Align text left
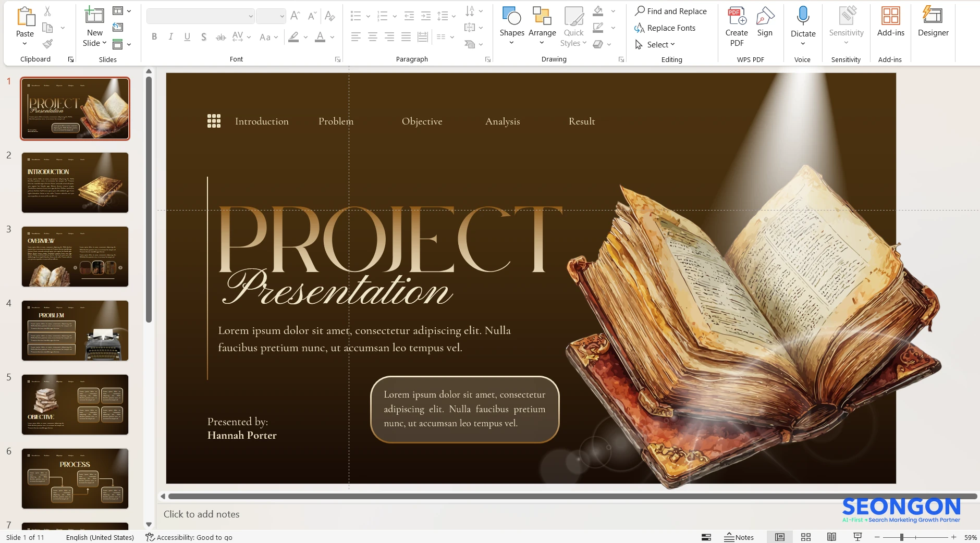980x543 pixels. pos(356,36)
